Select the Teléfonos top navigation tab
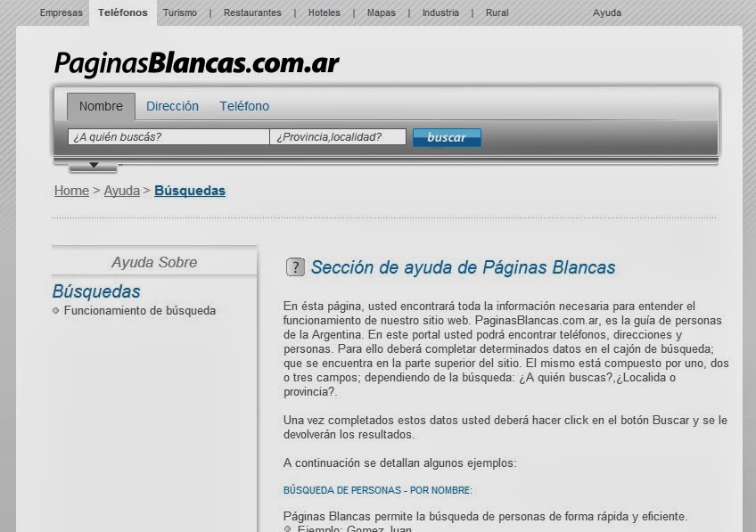The image size is (756, 532). click(123, 13)
